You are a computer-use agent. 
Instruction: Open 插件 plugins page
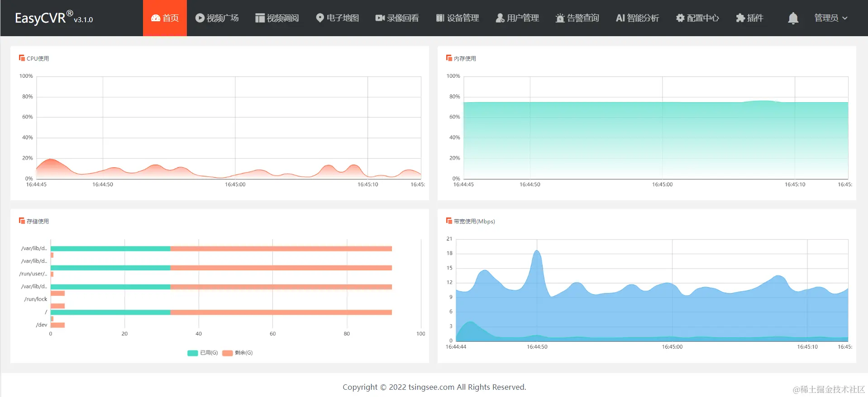tap(749, 18)
